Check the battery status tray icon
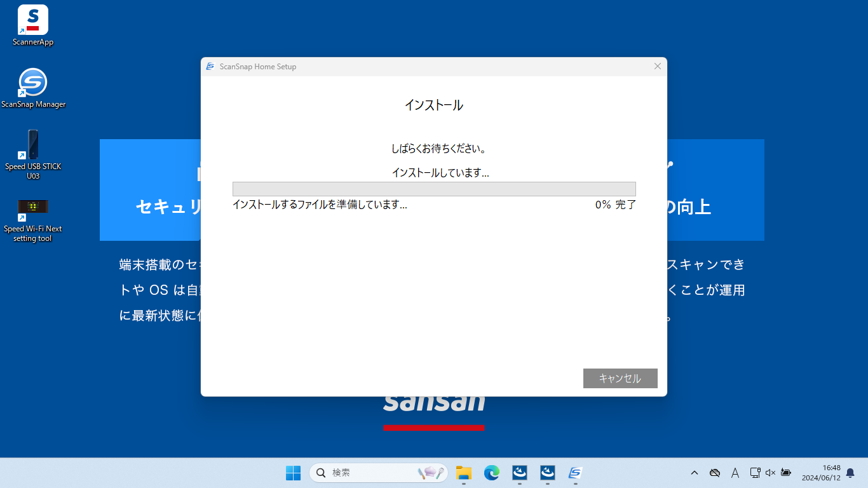The image size is (868, 488). pyautogui.click(x=786, y=473)
